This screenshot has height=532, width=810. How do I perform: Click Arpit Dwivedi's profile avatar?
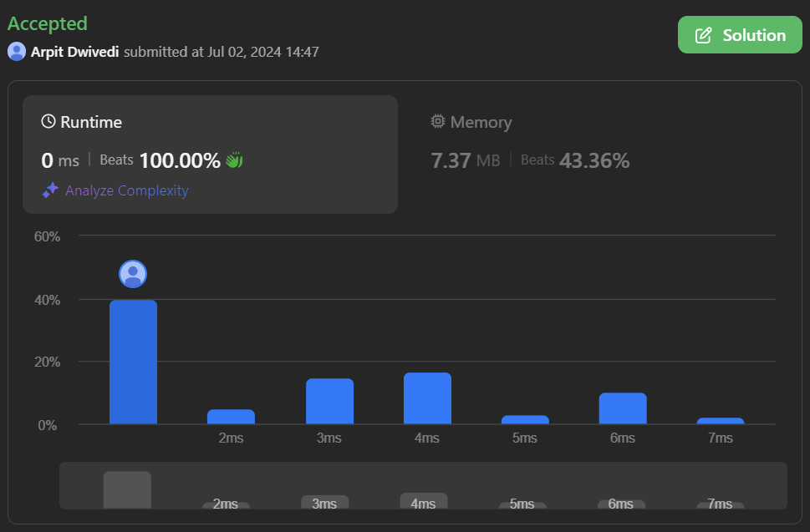pos(17,52)
